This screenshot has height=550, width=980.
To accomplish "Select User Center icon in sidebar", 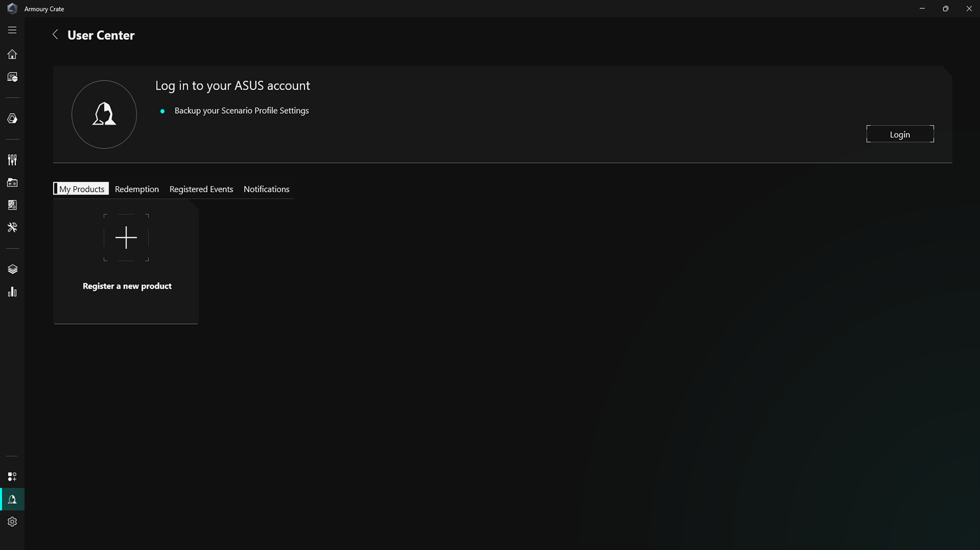I will pos(12,499).
